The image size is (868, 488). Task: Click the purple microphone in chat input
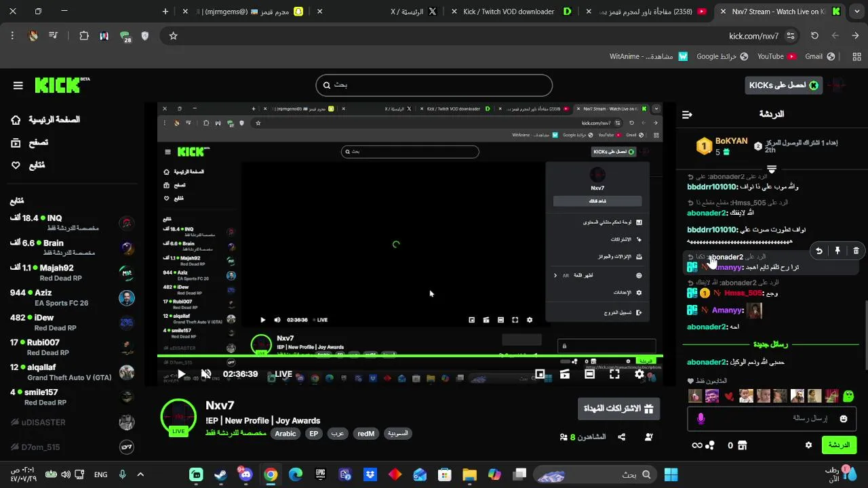point(701,419)
